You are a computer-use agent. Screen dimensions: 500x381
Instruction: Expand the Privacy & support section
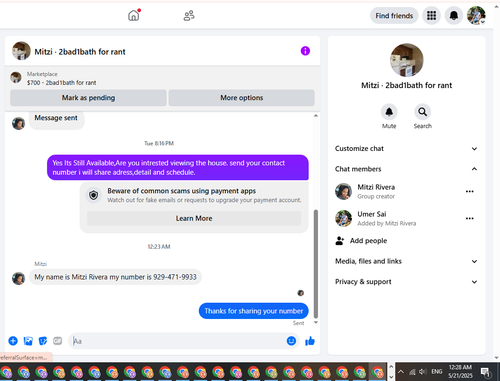click(406, 282)
